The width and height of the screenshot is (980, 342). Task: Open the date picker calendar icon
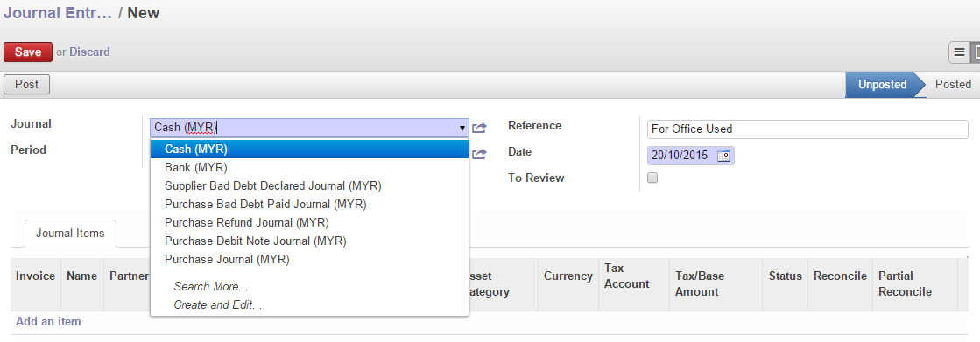pos(723,156)
